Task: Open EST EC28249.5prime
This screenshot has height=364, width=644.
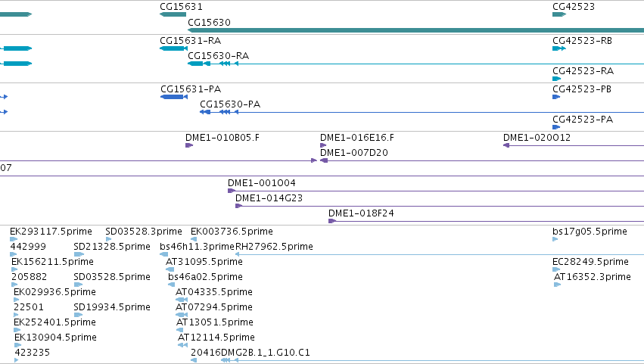Action: [590, 262]
